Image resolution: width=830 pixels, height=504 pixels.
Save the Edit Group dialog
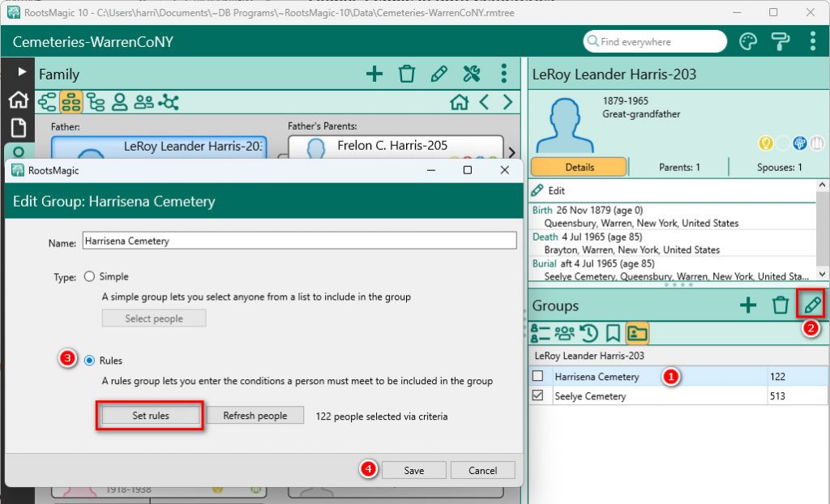click(414, 470)
